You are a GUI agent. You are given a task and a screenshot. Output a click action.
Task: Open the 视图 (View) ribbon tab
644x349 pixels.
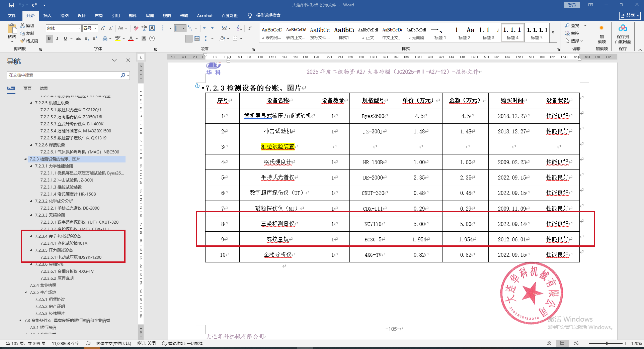[167, 15]
